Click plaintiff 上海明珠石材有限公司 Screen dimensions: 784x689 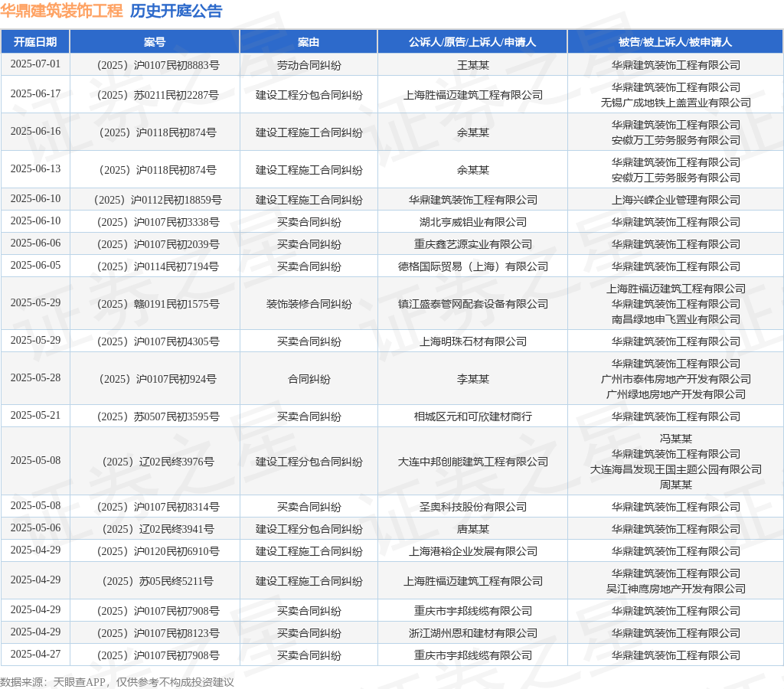point(473,341)
